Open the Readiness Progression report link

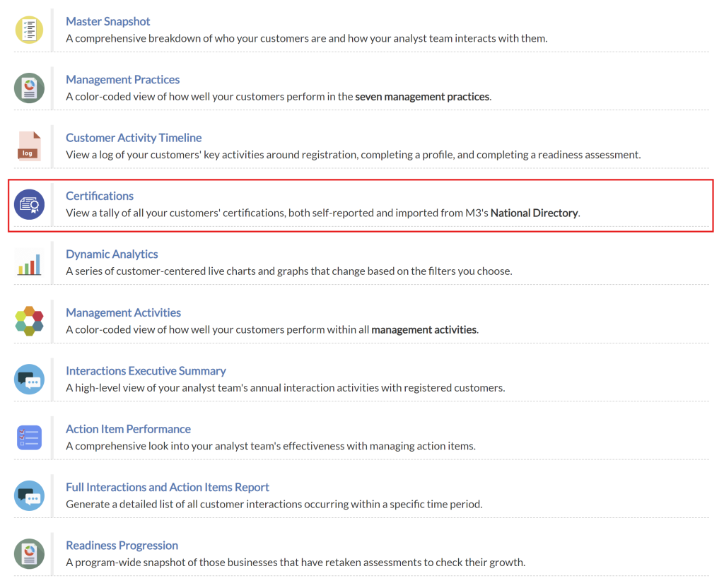[122, 546]
